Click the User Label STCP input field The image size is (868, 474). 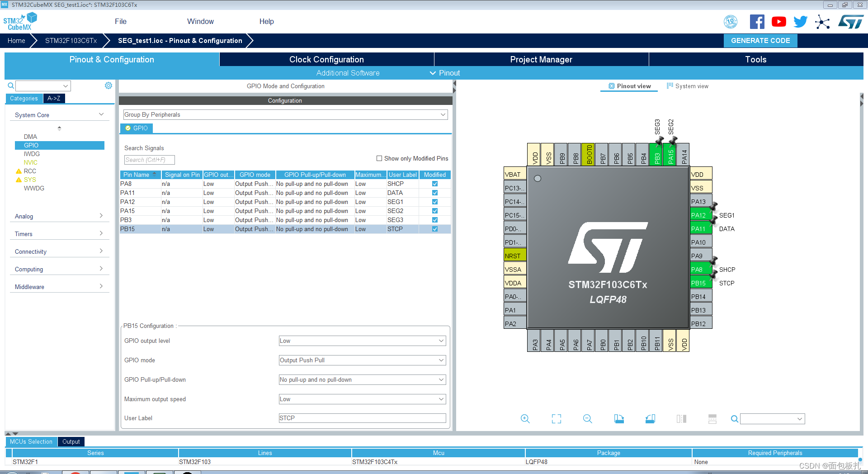click(x=363, y=418)
